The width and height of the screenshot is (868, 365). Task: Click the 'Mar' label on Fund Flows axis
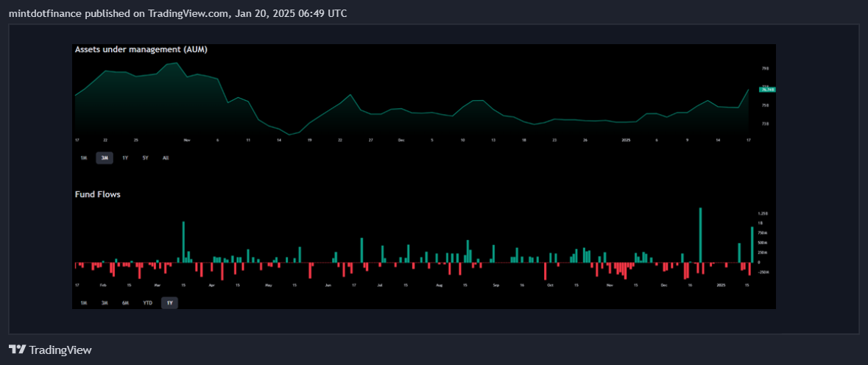pyautogui.click(x=158, y=286)
